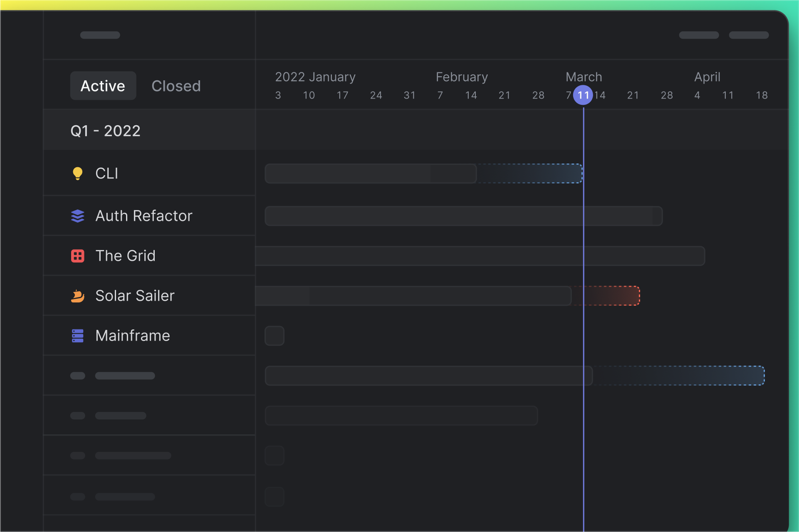Click the March month label

click(584, 77)
